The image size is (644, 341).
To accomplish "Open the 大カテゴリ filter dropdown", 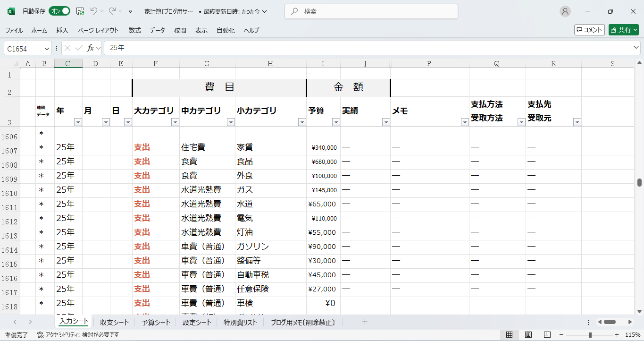I will (175, 122).
